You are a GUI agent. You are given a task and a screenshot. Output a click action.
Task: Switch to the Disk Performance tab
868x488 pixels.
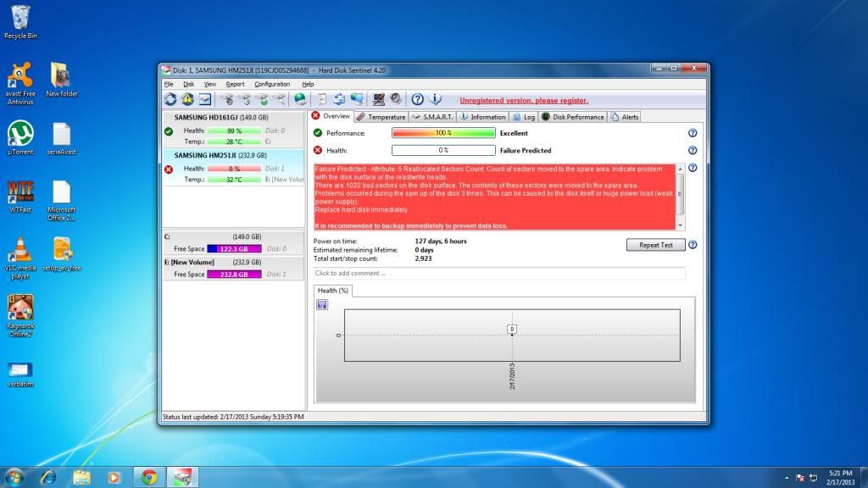pos(572,117)
